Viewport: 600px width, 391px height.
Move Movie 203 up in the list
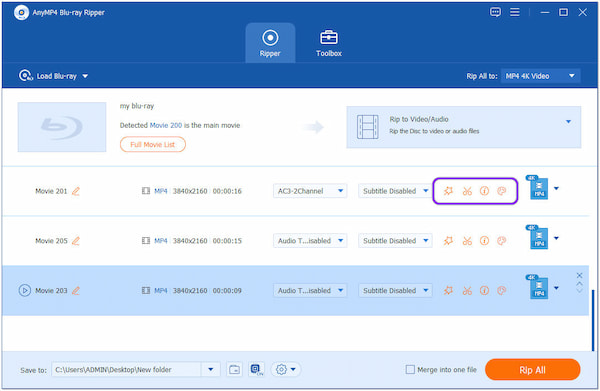click(x=579, y=284)
